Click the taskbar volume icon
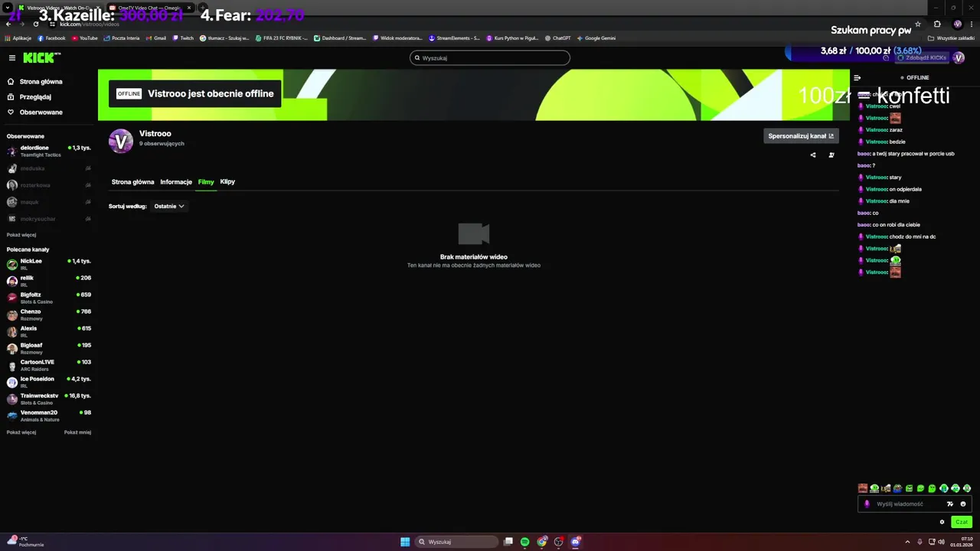Screen dimensions: 980x551 (940, 542)
